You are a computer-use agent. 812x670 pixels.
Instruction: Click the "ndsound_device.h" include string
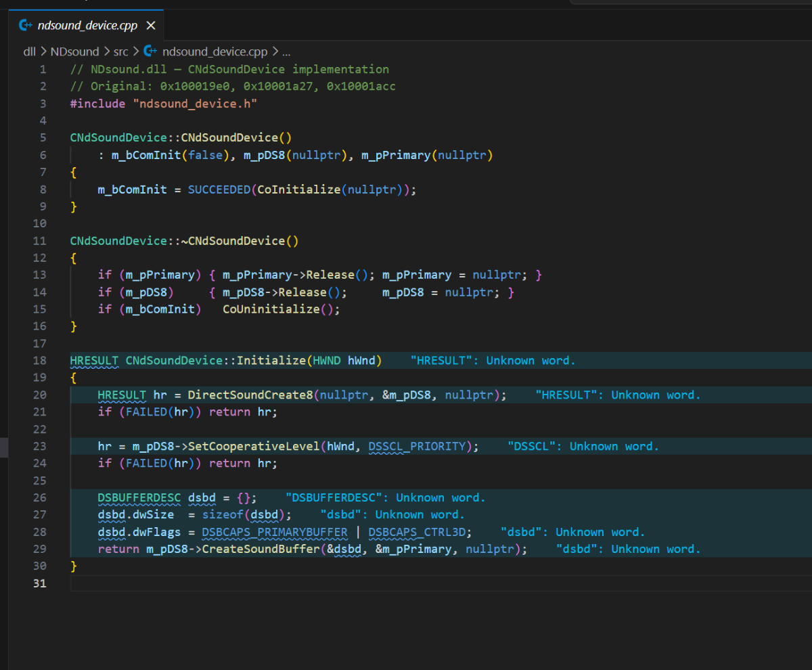click(195, 104)
